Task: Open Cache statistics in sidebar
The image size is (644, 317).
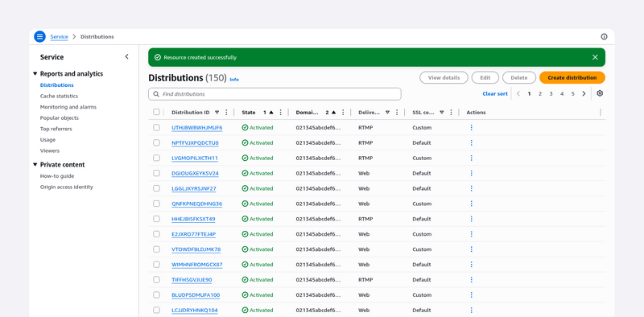Action: 59,96
